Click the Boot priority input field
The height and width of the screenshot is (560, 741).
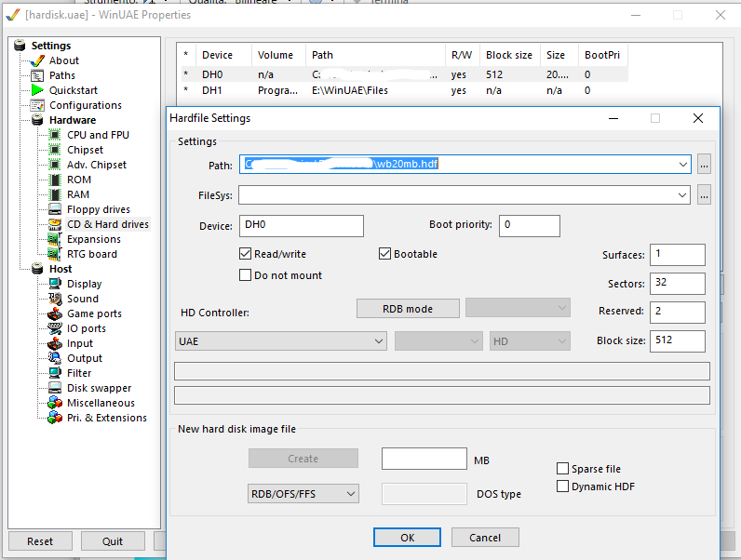[530, 226]
